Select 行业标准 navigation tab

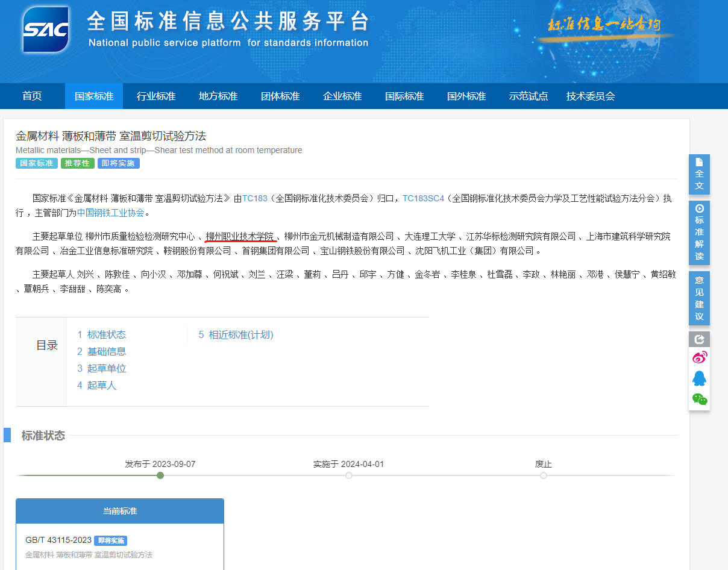(155, 96)
